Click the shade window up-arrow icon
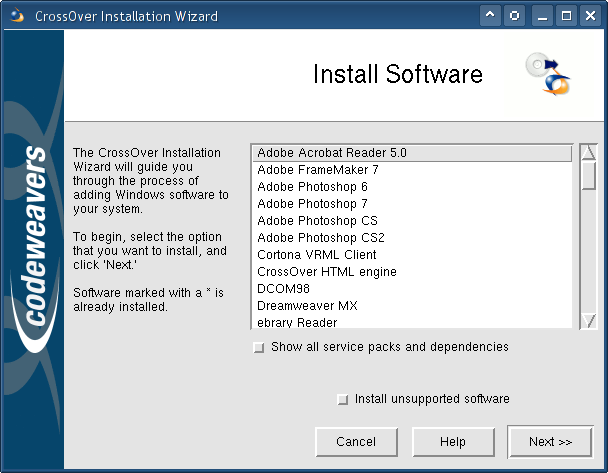This screenshot has width=608, height=473. [x=490, y=16]
